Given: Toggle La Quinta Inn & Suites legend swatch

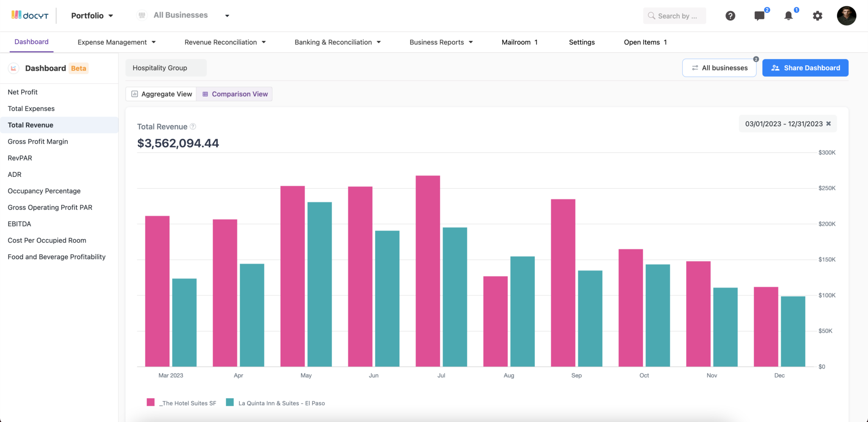Looking at the screenshot, I should click(230, 402).
